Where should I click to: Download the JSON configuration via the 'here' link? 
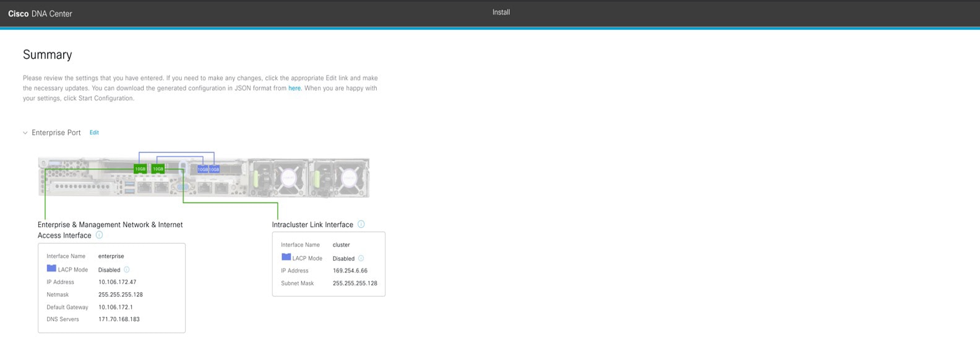pyautogui.click(x=294, y=88)
